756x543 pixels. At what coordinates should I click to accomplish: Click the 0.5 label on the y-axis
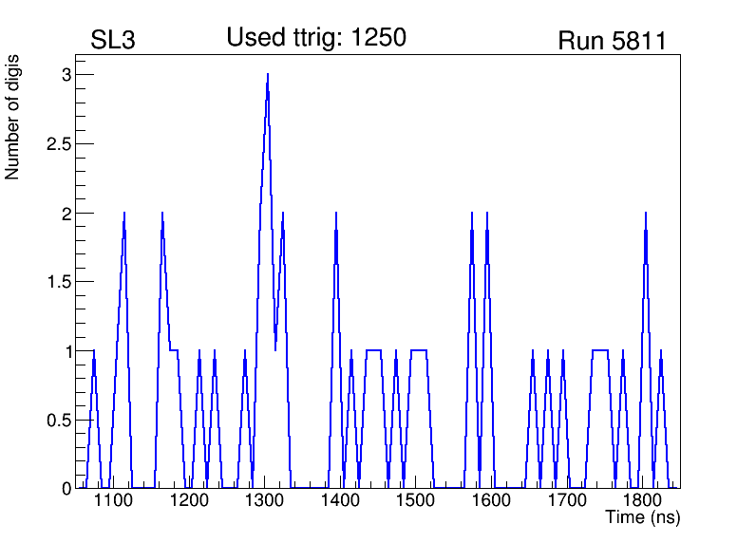point(59,420)
